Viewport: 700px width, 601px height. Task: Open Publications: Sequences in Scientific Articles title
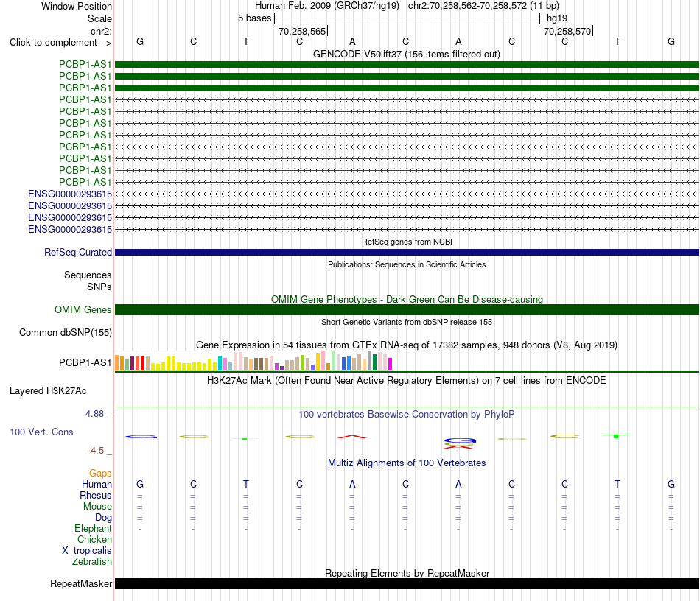(x=407, y=264)
